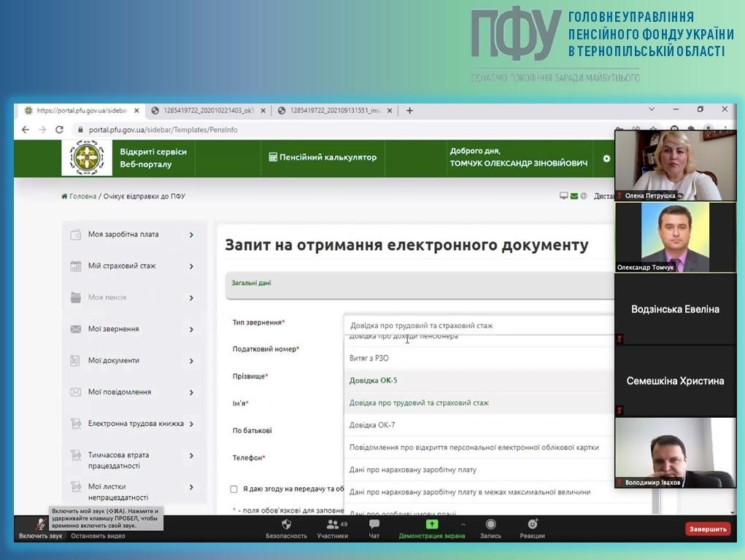Click the icon for Мої листки непрацездатності
Screen dimensions: 745x560
[76, 487]
